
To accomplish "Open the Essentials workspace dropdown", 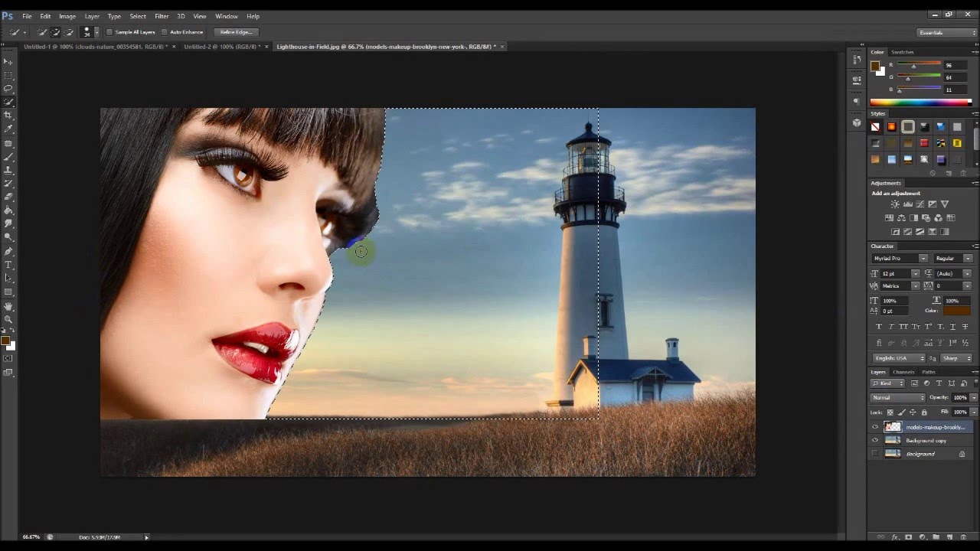I will click(947, 33).
